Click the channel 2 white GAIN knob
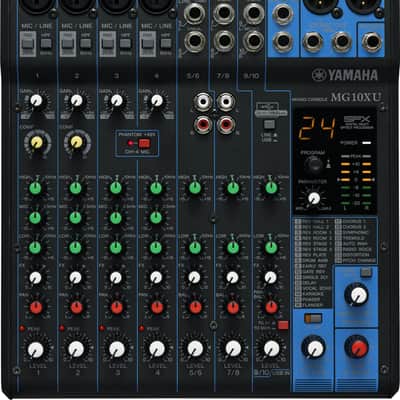The width and height of the screenshot is (400, 400). coord(76,100)
